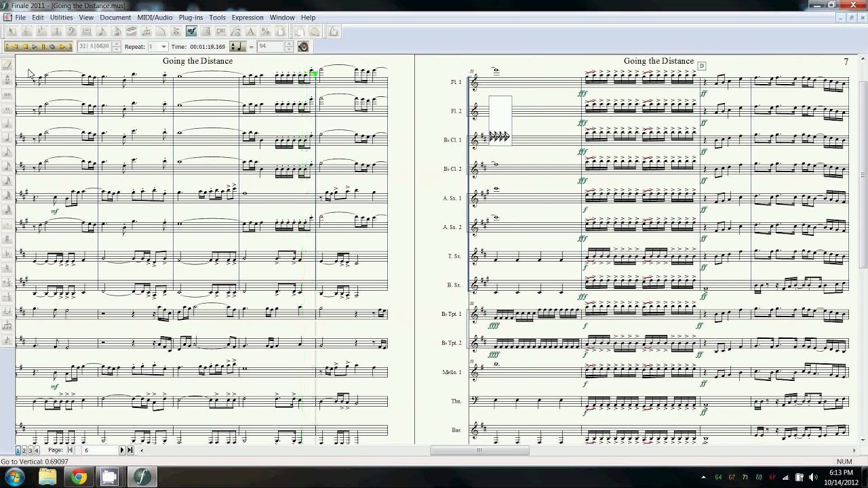Select the Zoom magnifier tool
Image resolution: width=868 pixels, height=488 pixels.
click(314, 31)
